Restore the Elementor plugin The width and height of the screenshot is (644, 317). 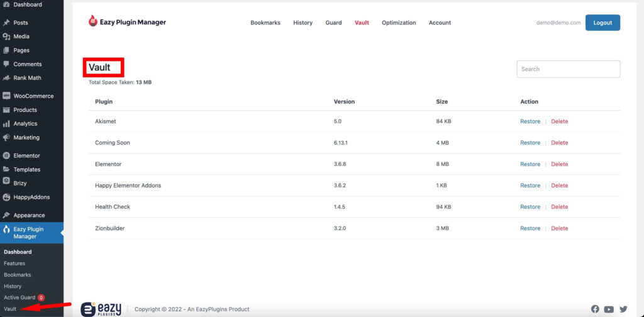click(x=530, y=164)
